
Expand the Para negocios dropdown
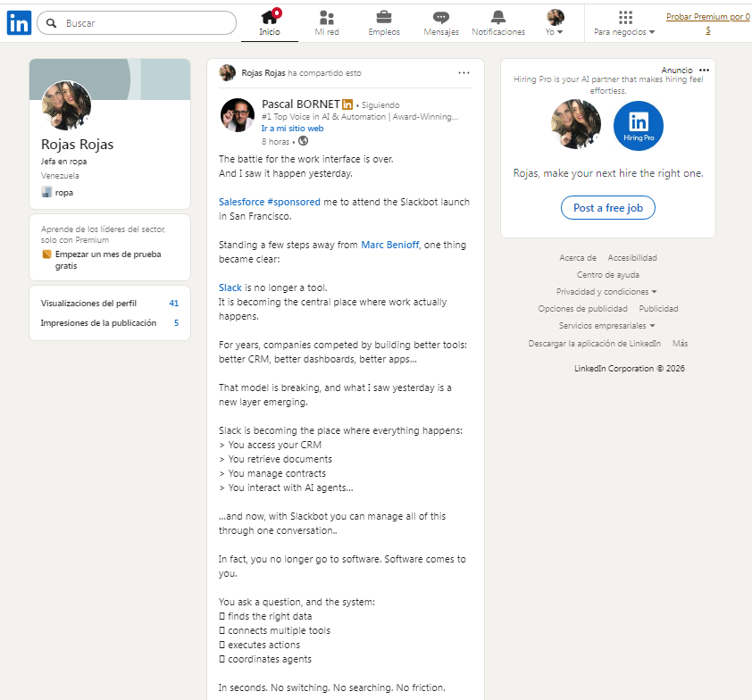click(624, 31)
